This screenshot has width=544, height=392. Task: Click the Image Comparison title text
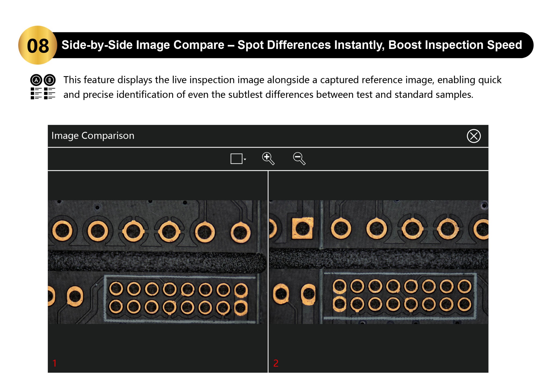[x=93, y=136]
